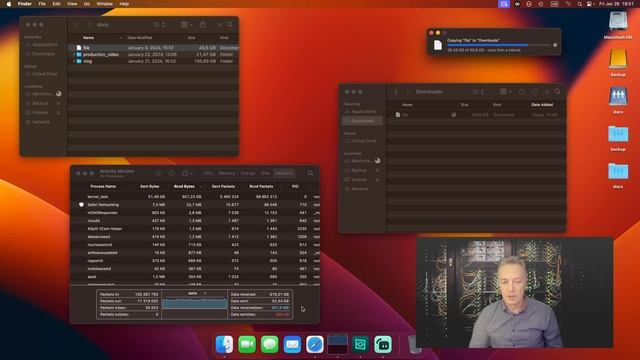Sort docs window by Date Modified column
Screen dimensions: 640x360
140,38
